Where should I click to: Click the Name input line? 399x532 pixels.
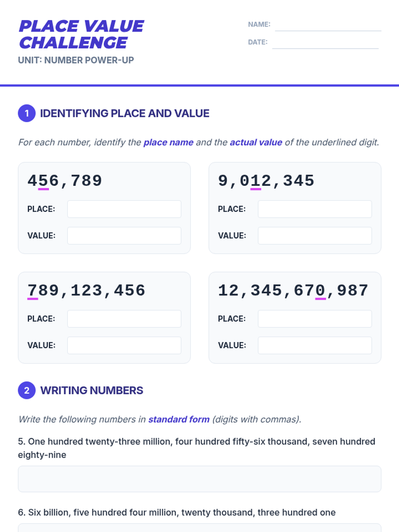coord(328,25)
